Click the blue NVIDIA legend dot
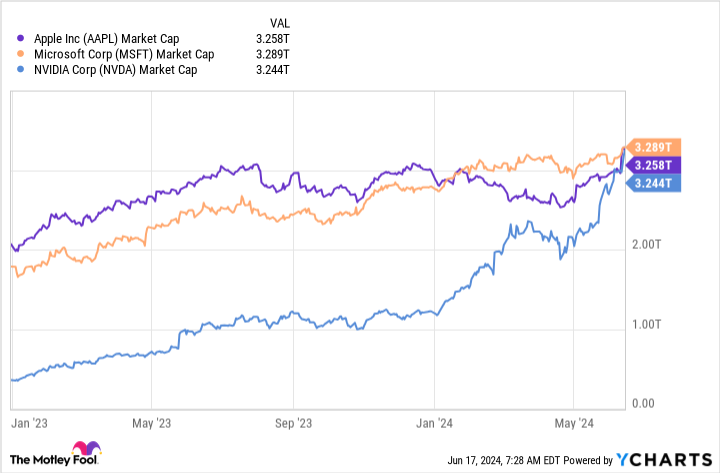Image resolution: width=720 pixels, height=473 pixels. click(x=10, y=70)
